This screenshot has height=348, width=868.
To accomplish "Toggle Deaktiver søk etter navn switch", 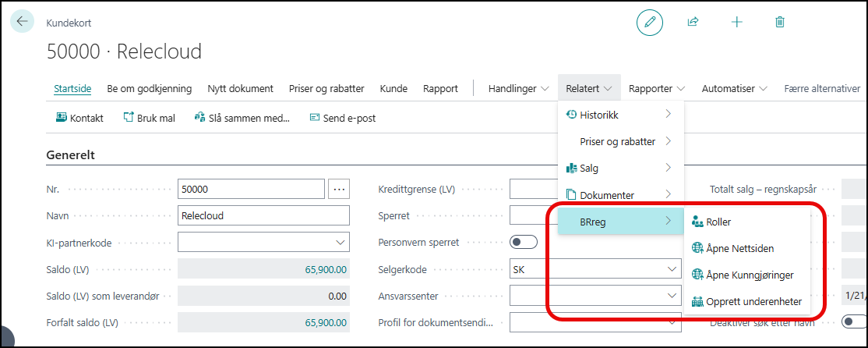I will (x=854, y=321).
